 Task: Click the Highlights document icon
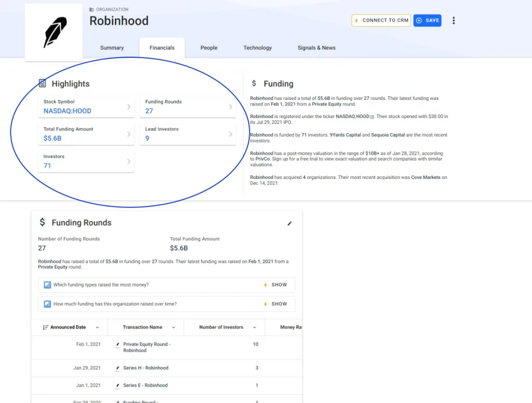tap(43, 83)
